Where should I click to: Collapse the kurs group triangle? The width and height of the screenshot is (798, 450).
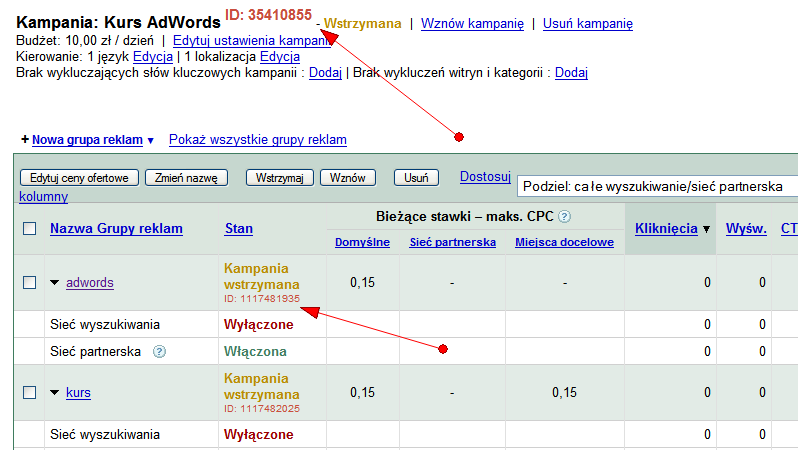(54, 392)
